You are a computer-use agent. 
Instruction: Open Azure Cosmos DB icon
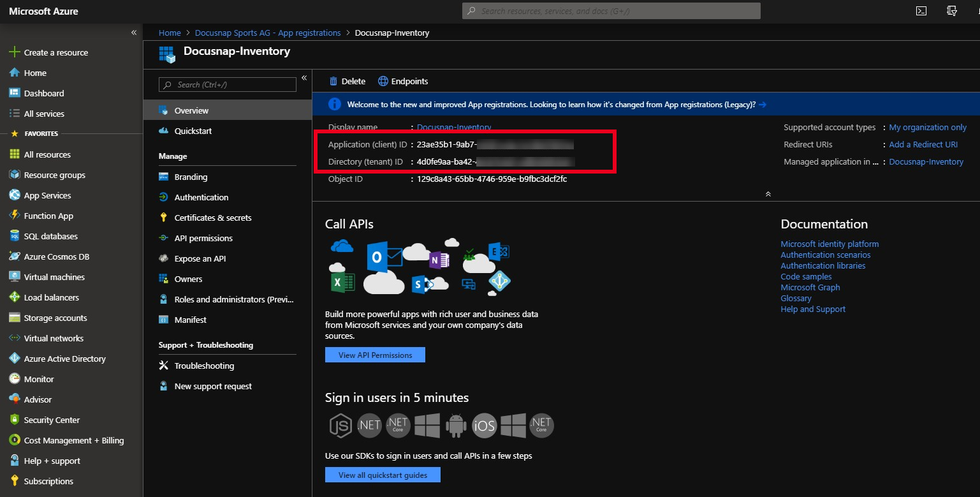(14, 256)
